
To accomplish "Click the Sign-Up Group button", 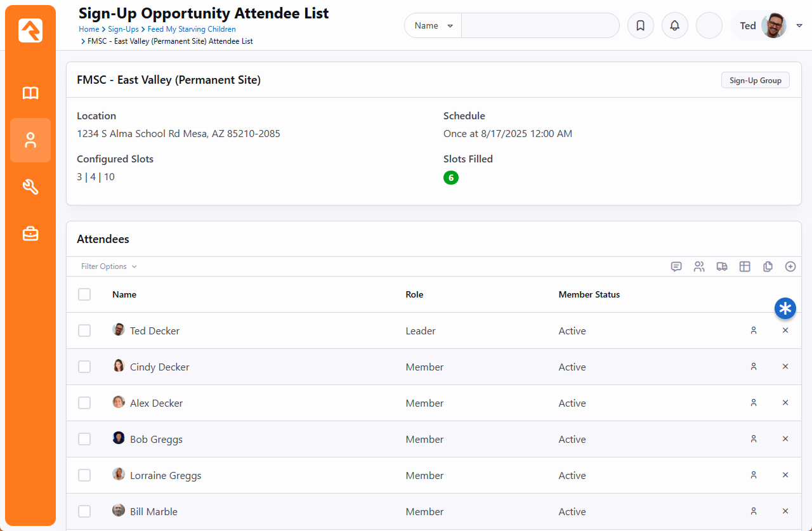I will 755,81.
